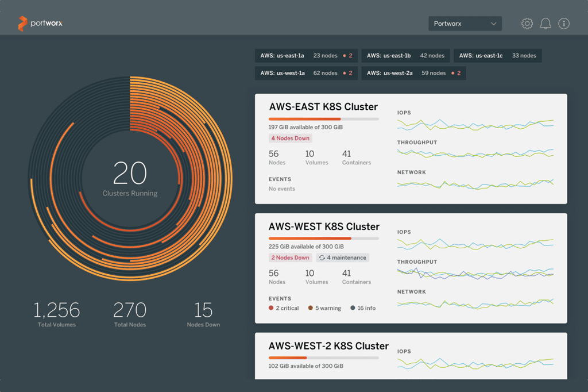This screenshot has width=588, height=392.
Task: Click the 15 Nodes Down stat
Action: point(203,314)
